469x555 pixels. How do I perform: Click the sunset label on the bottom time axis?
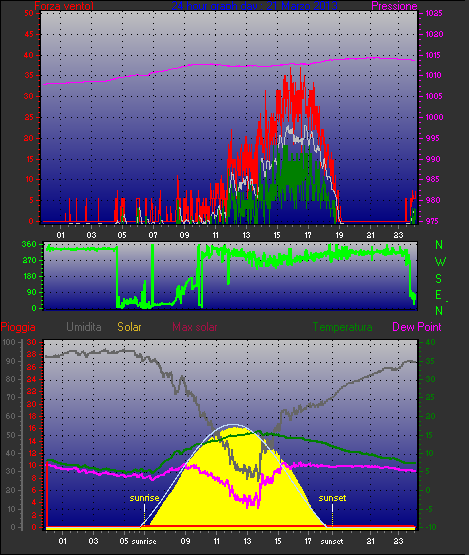(x=332, y=542)
